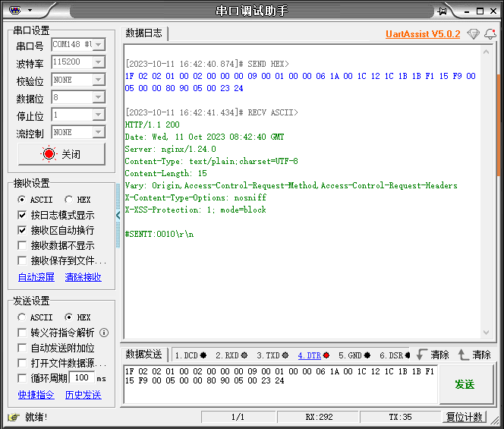The width and height of the screenshot is (504, 429).
Task: Open the 串口号 COM148 dropdown
Action: click(x=99, y=44)
